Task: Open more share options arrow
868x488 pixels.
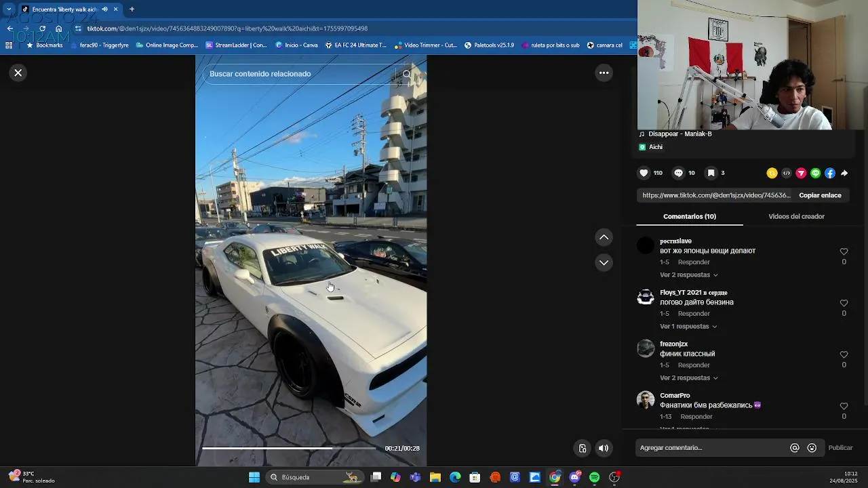Action: point(844,173)
